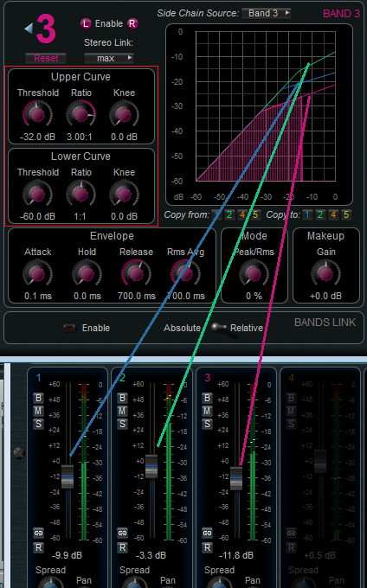This screenshot has width=367, height=588.
Task: Copy settings from band 2
Action: tap(229, 214)
